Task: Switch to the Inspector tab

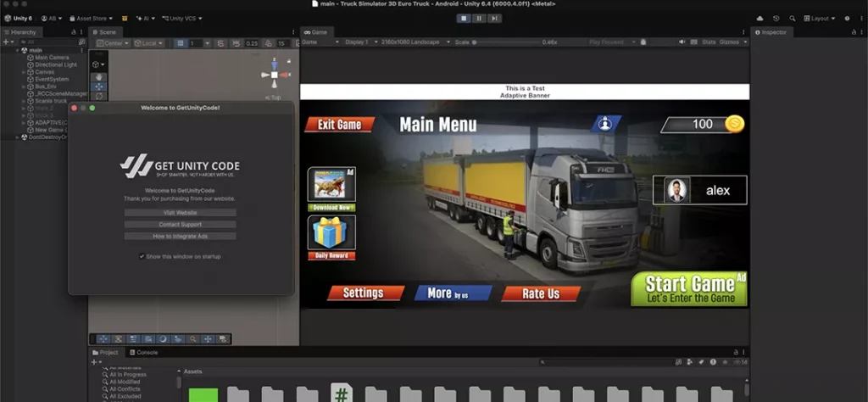Action: point(771,32)
